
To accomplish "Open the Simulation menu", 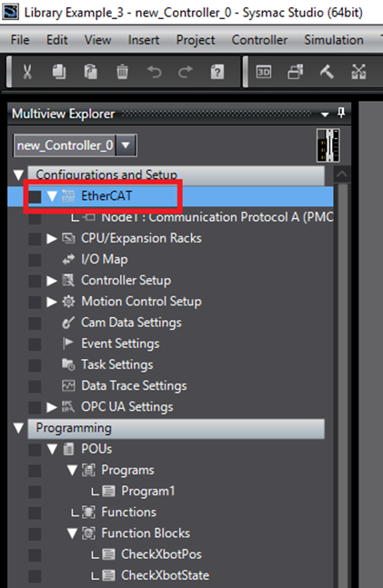I will click(334, 40).
